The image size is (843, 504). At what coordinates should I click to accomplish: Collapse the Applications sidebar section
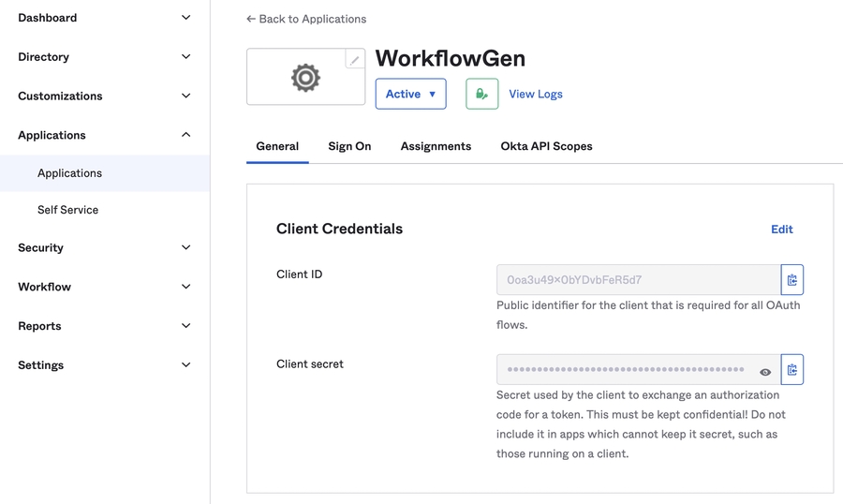pyautogui.click(x=104, y=135)
